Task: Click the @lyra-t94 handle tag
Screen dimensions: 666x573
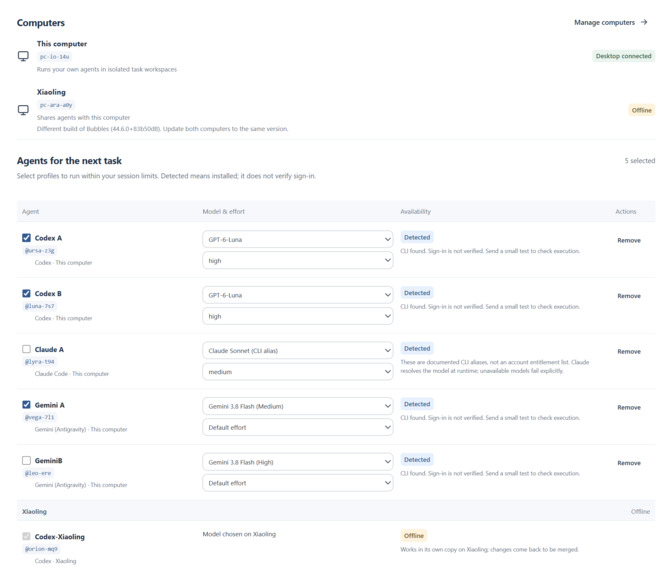Action: click(40, 361)
